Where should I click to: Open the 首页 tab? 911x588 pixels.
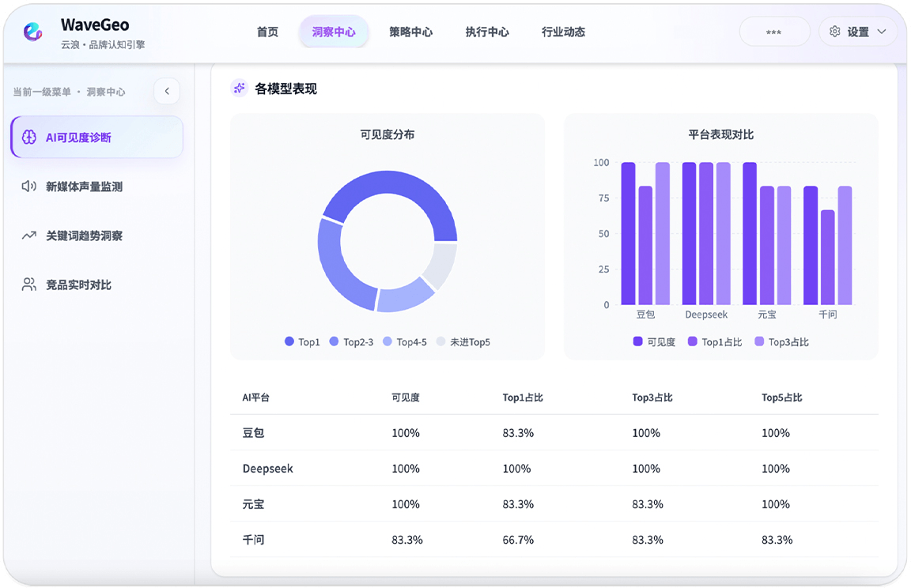267,32
